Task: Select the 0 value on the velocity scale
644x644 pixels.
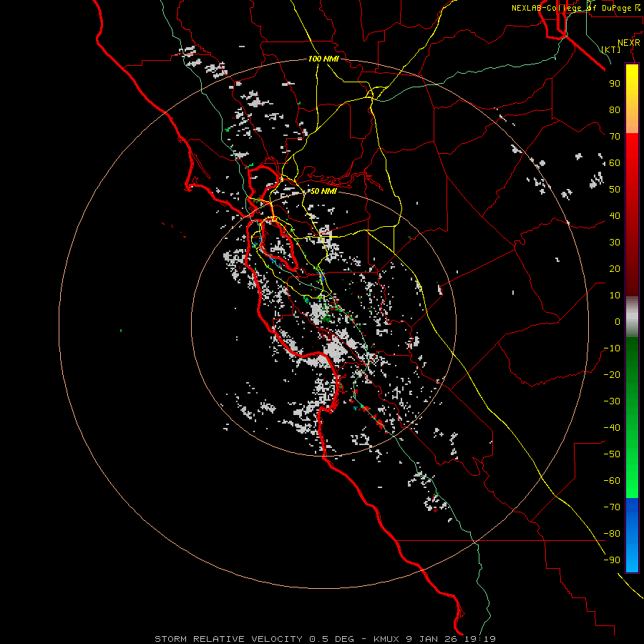Action: click(x=618, y=322)
